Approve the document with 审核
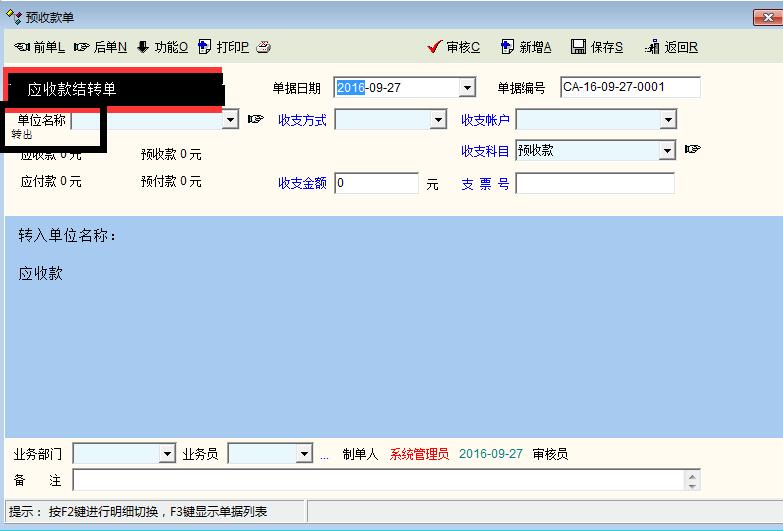Screen dimensions: 783x531 pyautogui.click(x=454, y=47)
